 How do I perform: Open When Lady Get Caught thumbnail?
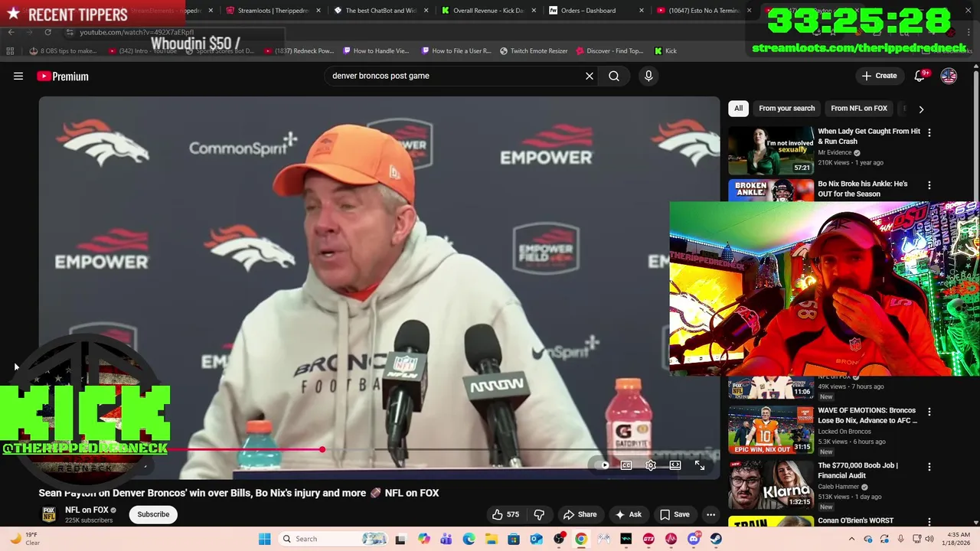click(770, 151)
